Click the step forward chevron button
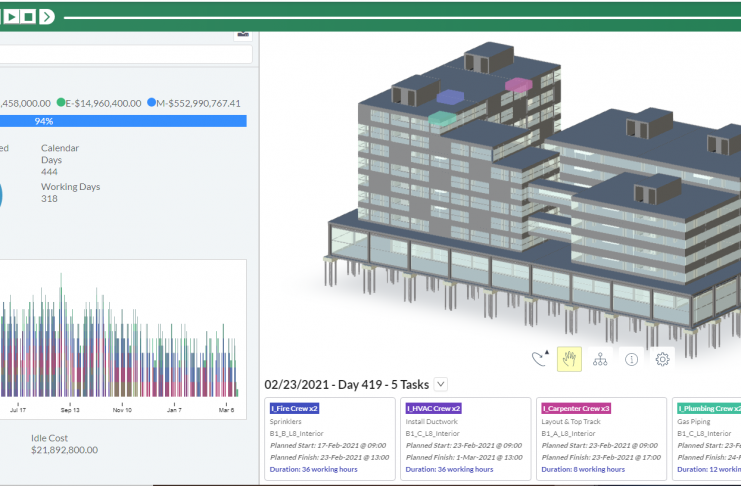This screenshot has height=486, width=741. point(46,17)
